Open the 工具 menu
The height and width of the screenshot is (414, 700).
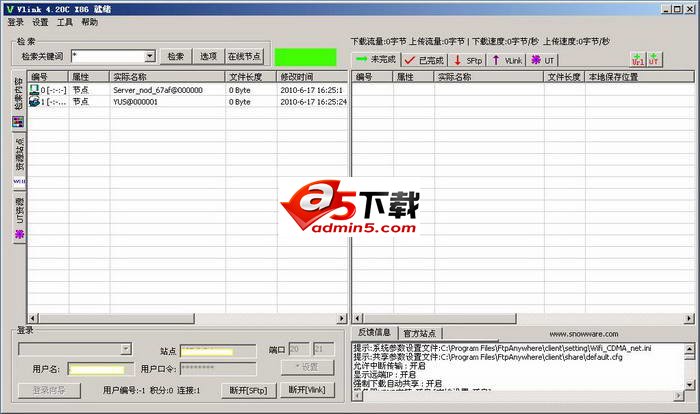(x=65, y=22)
